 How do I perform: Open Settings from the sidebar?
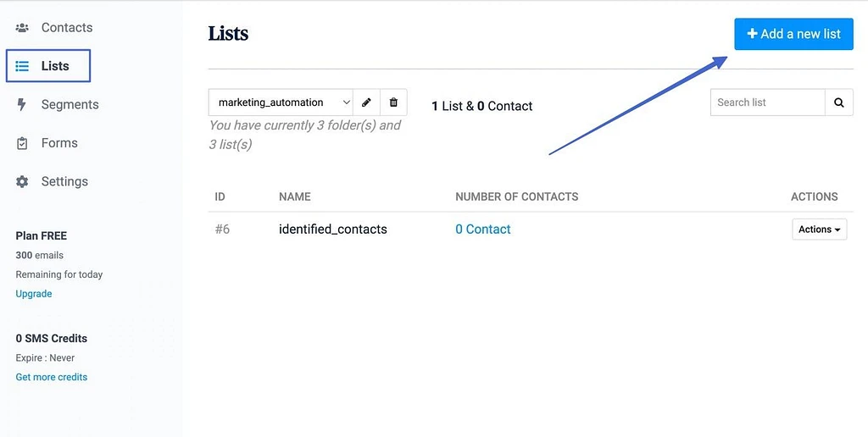(x=64, y=181)
